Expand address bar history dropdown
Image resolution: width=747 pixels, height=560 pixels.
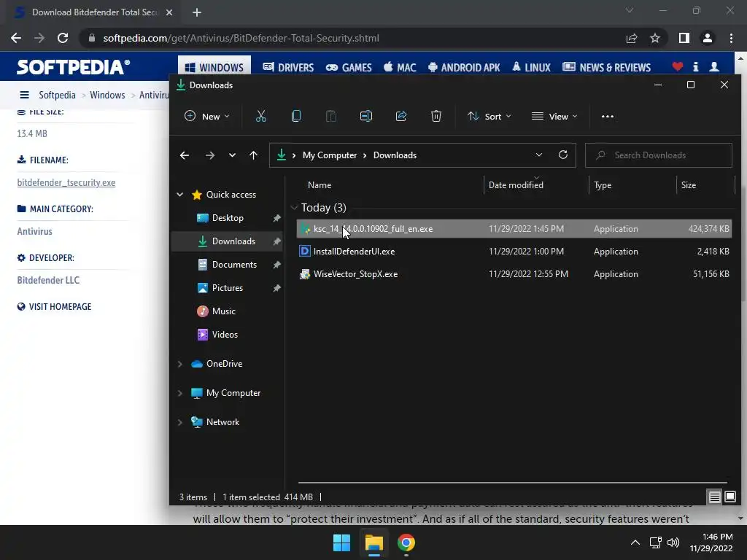(x=539, y=155)
